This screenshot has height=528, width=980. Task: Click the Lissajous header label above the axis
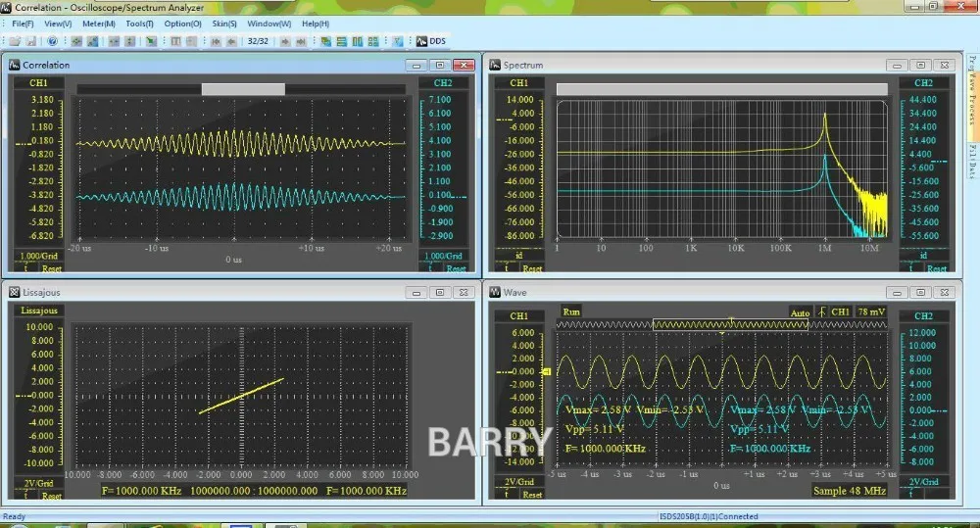(x=39, y=311)
